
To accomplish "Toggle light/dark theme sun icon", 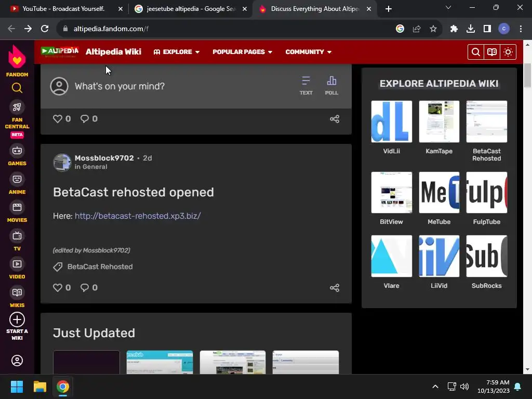I will point(508,52).
